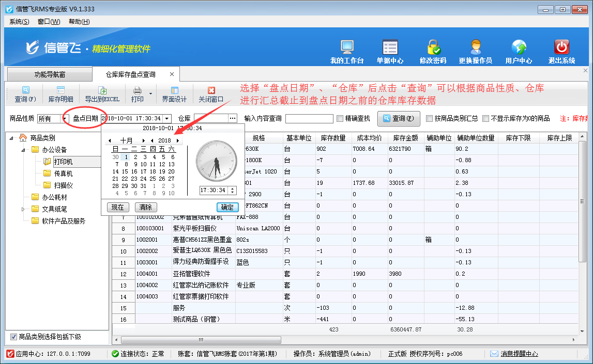Click 查询(F) button beside search field
This screenshot has height=364, width=593.
[398, 119]
